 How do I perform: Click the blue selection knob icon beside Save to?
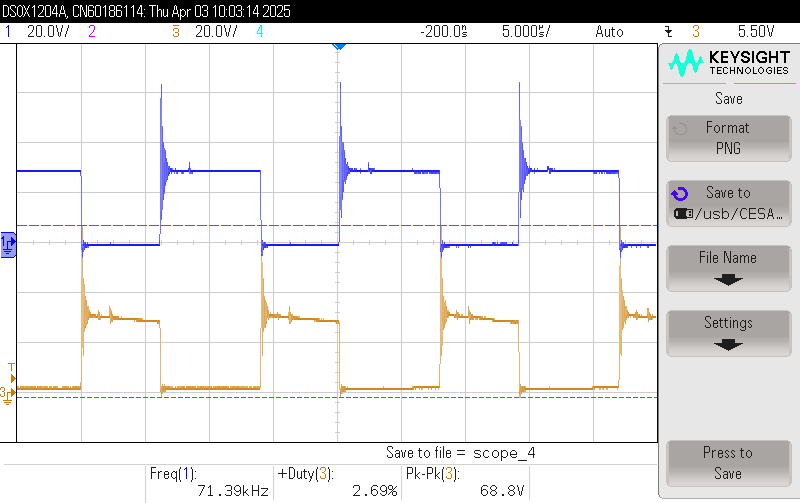pos(680,194)
